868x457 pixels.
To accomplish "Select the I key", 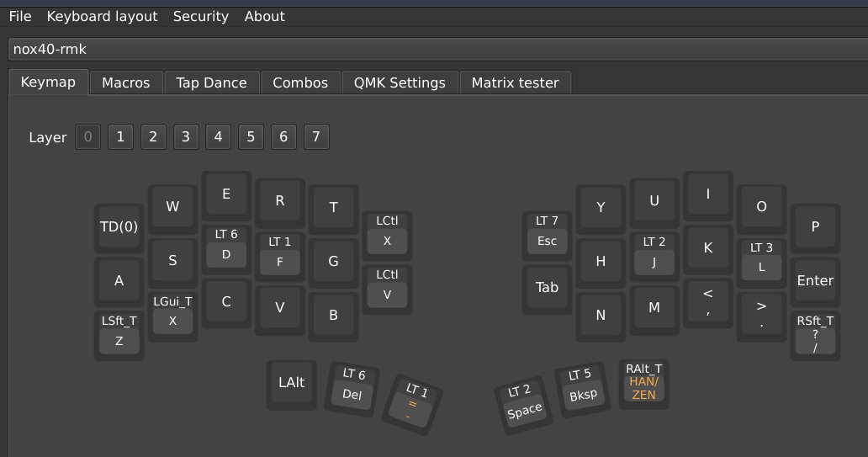I will [708, 196].
